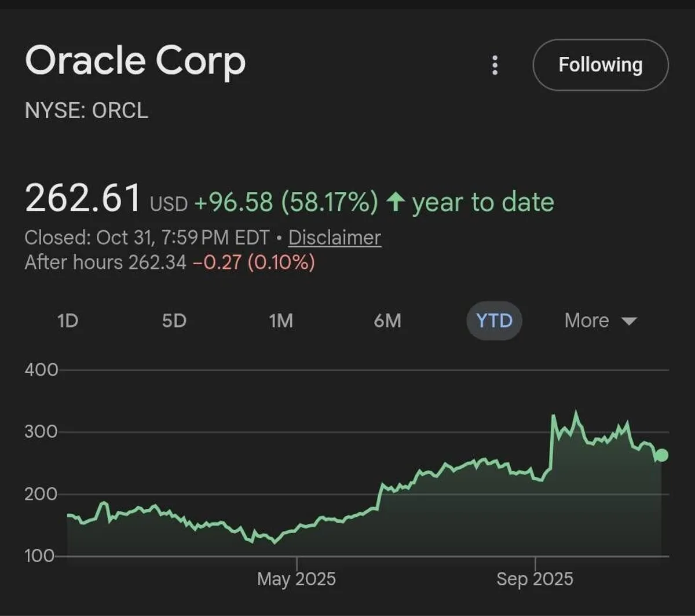Select the YTD range tab
695x616 pixels.
pos(494,320)
